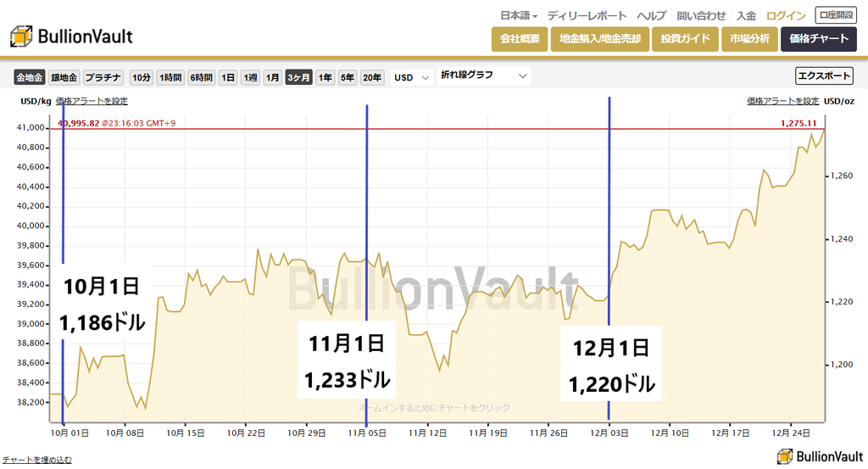This screenshot has height=469, width=868.
Task: Click the 40,000 y-axis label
Action: (31, 226)
